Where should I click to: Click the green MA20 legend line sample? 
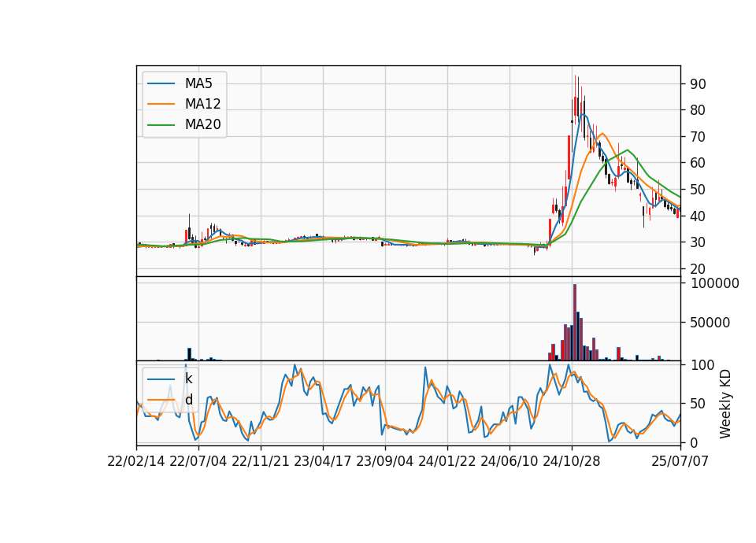tap(161, 124)
